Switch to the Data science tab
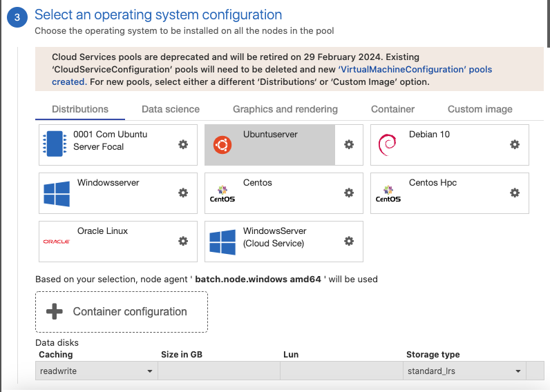Image resolution: width=550 pixels, height=392 pixels. pos(171,109)
